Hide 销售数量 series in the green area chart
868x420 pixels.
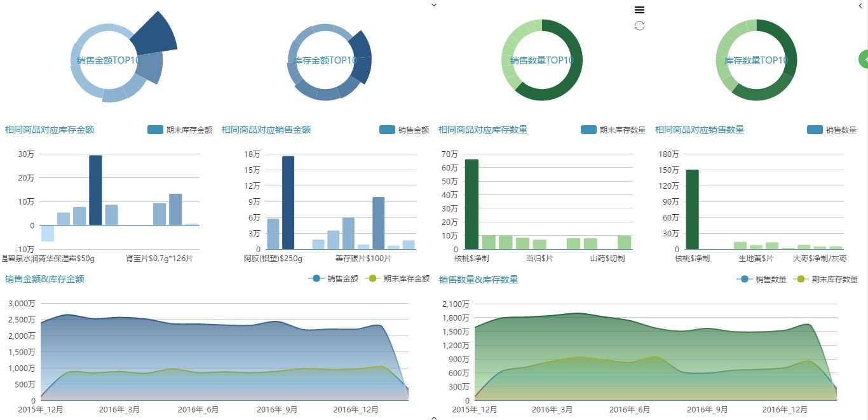click(761, 279)
